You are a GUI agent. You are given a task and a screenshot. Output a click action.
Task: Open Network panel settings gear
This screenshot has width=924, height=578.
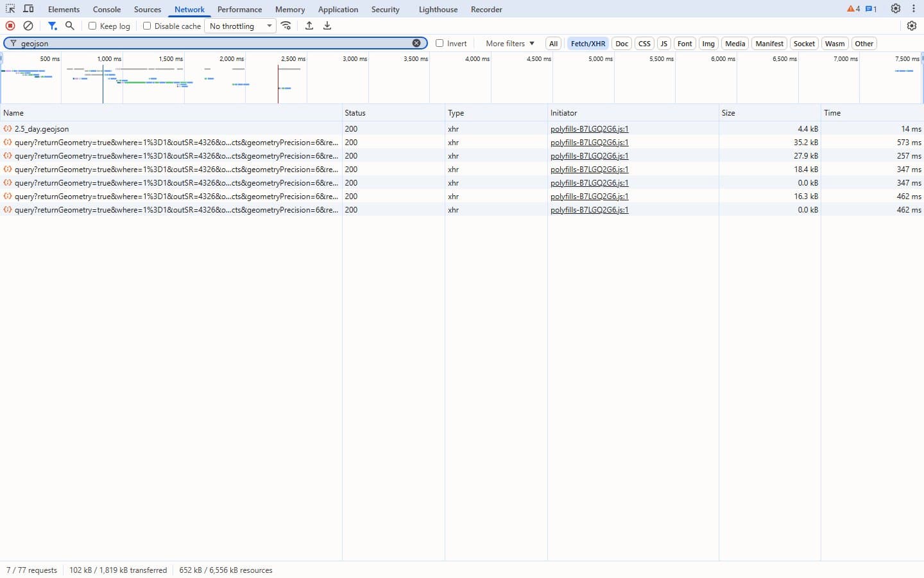tap(912, 26)
